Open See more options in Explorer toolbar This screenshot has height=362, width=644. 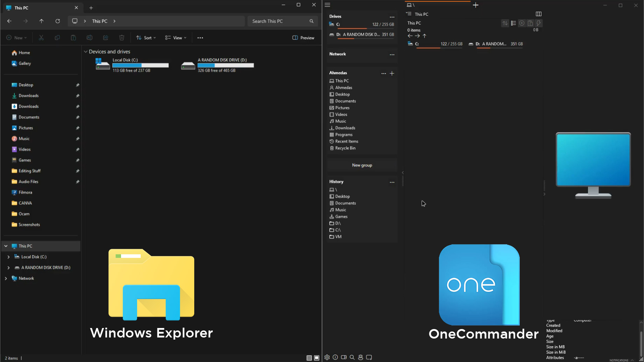pos(200,37)
